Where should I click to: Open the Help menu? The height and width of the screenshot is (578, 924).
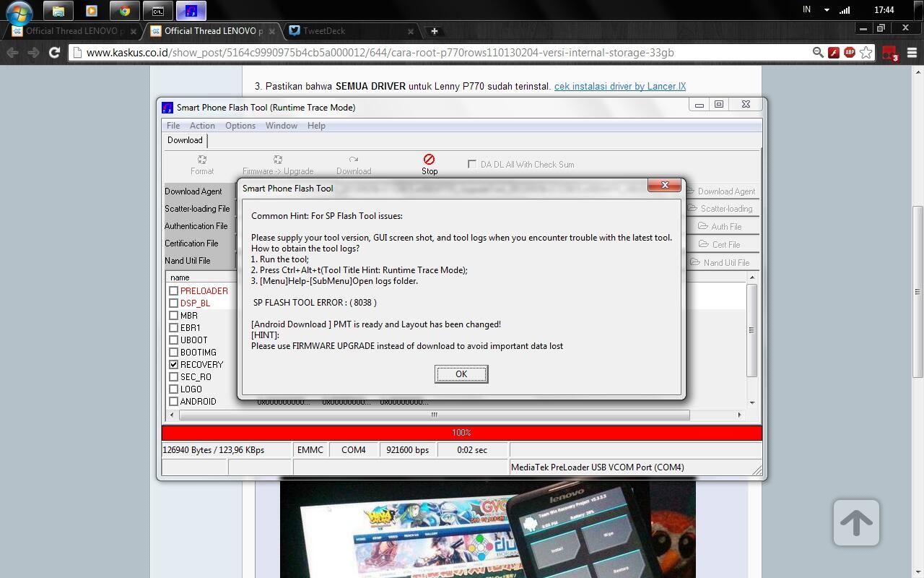[x=316, y=126]
